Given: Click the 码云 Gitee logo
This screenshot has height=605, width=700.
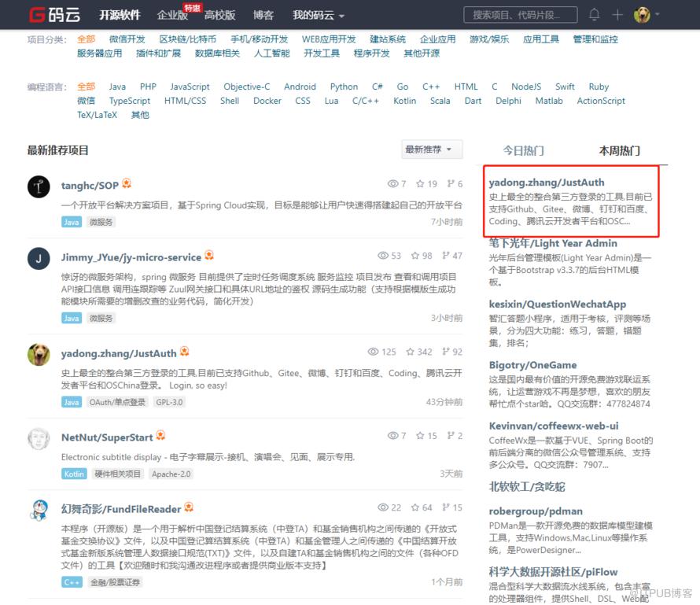Looking at the screenshot, I should click(54, 15).
